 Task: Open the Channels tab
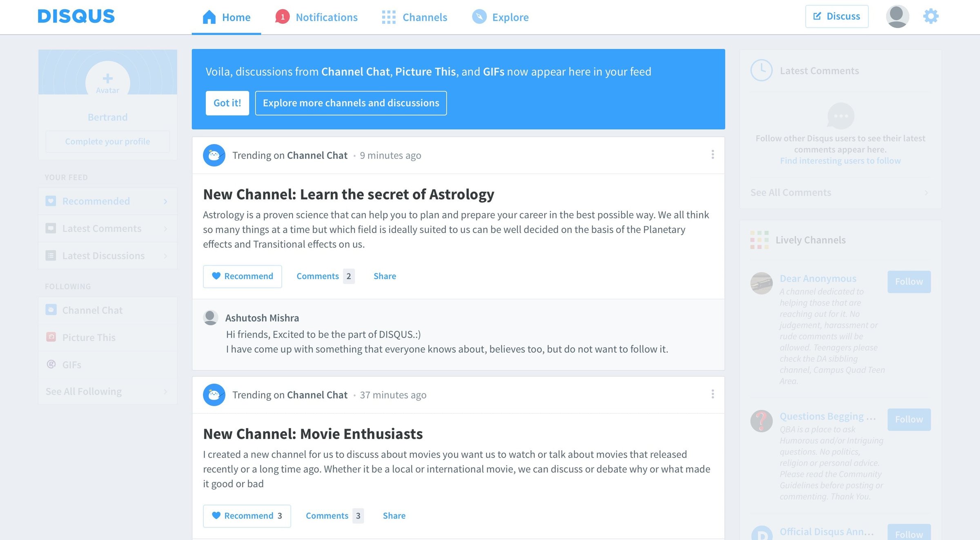click(414, 17)
